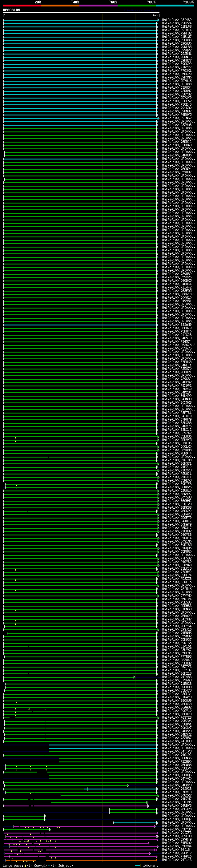Click the purple alignment bar of UniRef100_B4FKA0
The width and height of the screenshot is (197, 868).
(x=77, y=843)
